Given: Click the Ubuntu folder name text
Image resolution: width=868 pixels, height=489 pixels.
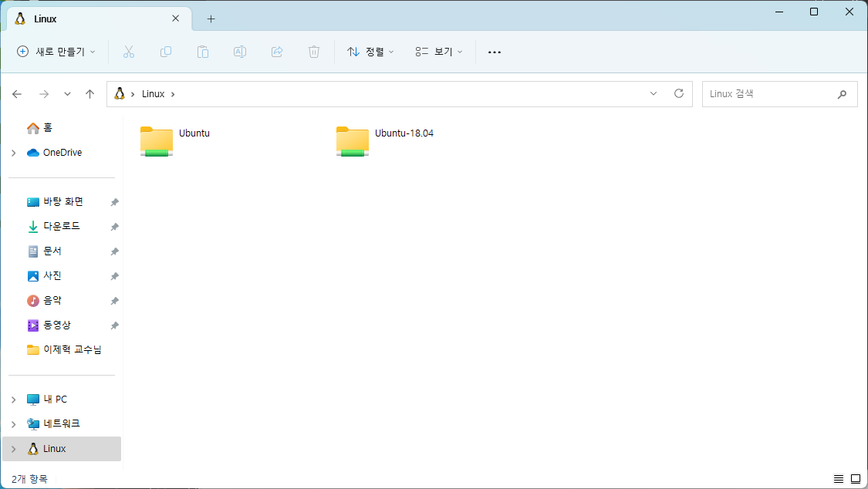Looking at the screenshot, I should point(194,133).
